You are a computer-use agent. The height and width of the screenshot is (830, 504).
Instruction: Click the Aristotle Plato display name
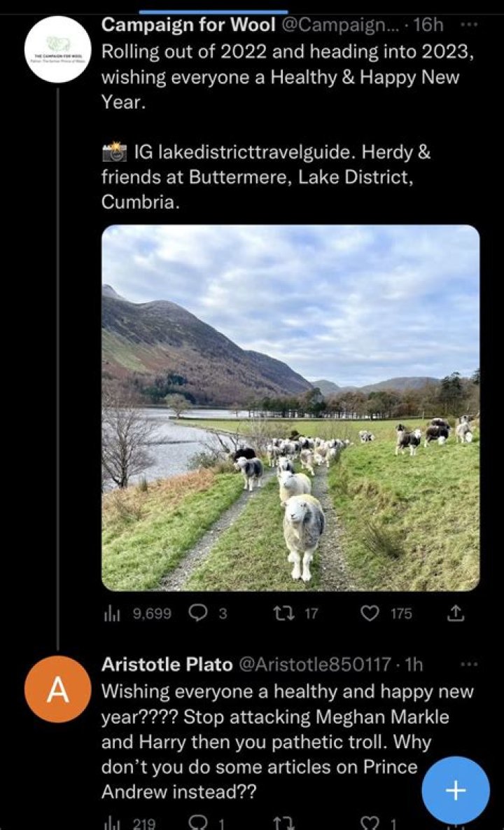[167, 664]
